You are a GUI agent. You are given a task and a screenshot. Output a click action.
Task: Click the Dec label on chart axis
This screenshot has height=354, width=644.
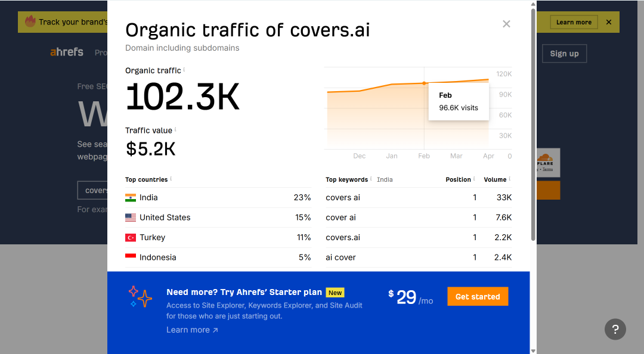[360, 156]
